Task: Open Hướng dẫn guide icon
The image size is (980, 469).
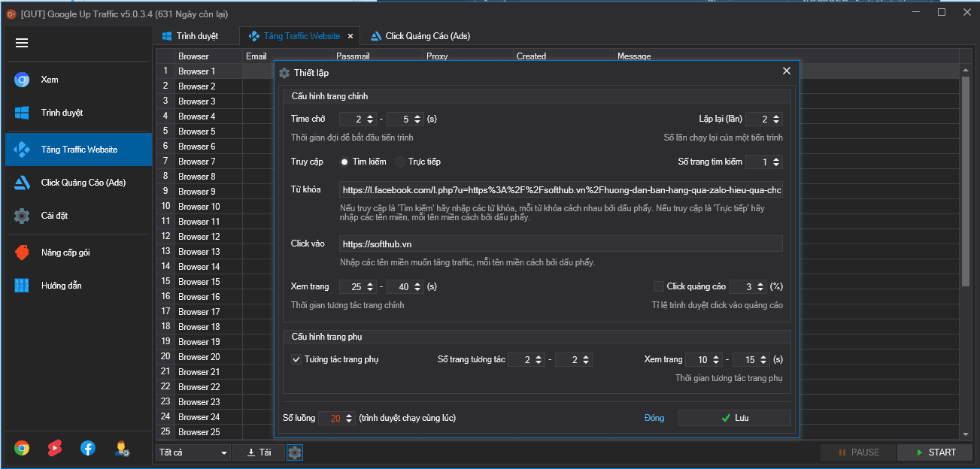Action: 22,286
